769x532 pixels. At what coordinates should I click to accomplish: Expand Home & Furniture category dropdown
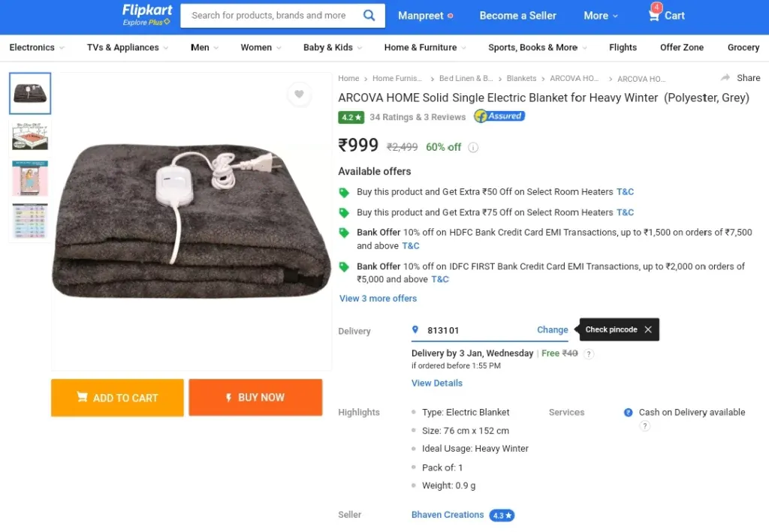pos(424,47)
